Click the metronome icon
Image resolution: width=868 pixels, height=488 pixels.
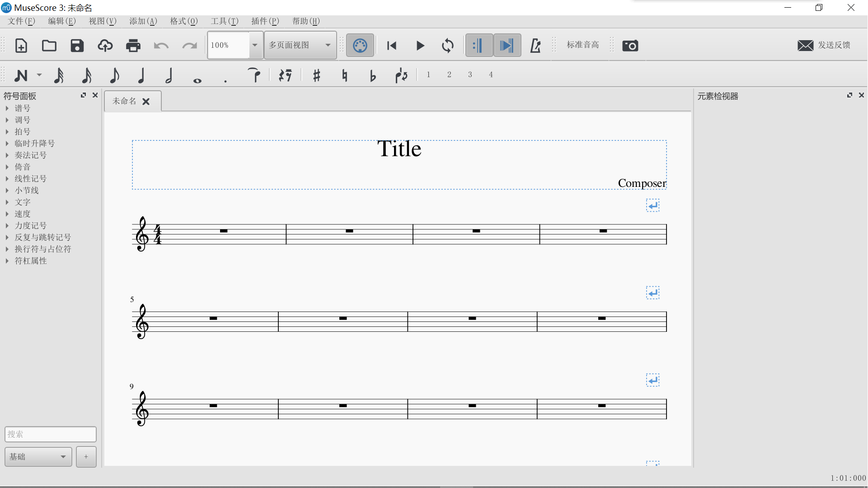tap(535, 46)
